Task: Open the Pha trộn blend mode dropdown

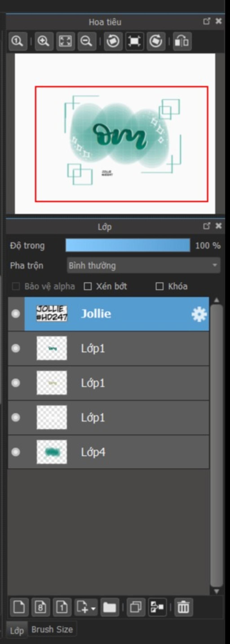Action: point(143,265)
